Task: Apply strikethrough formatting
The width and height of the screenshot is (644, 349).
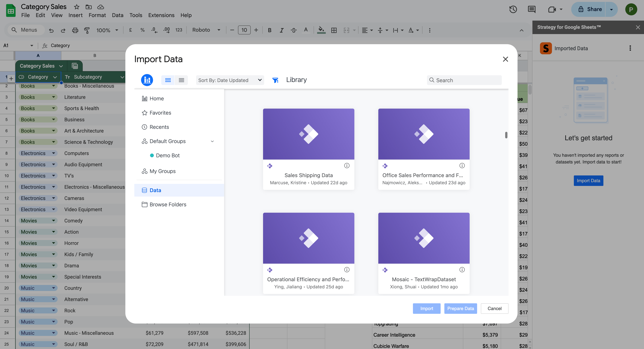Action: pos(294,30)
